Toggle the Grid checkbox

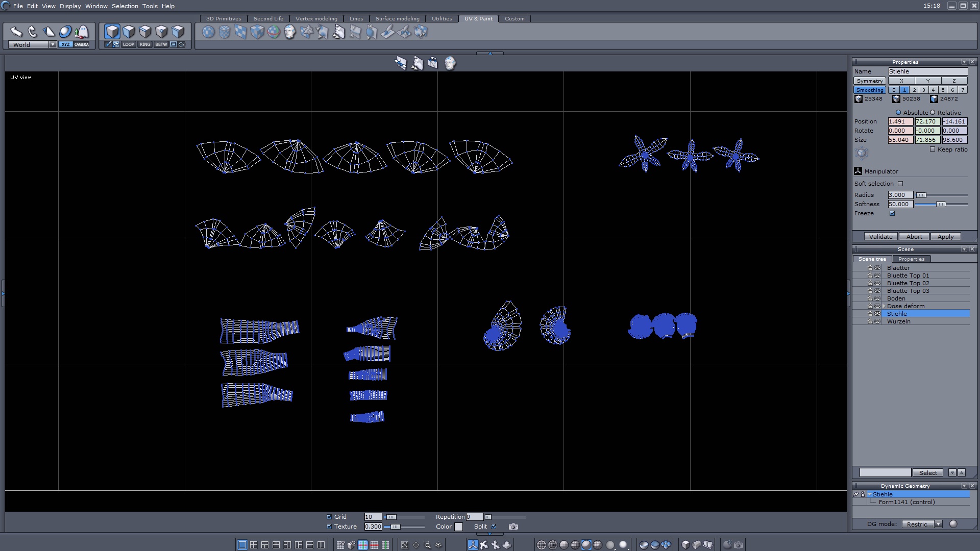329,517
